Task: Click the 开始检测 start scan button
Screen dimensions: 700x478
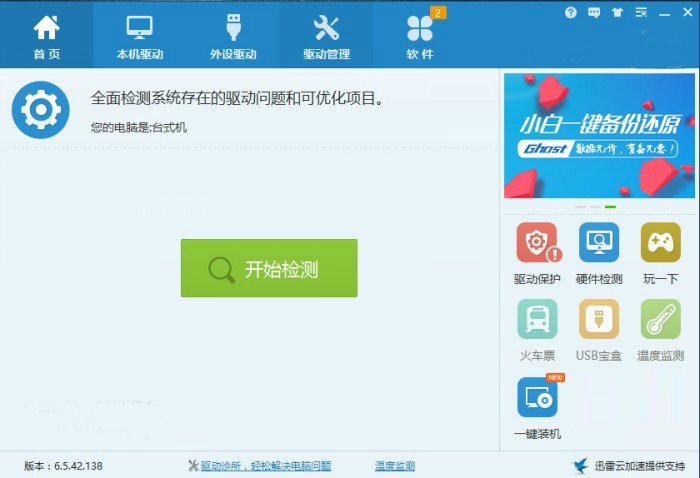Action: [268, 268]
